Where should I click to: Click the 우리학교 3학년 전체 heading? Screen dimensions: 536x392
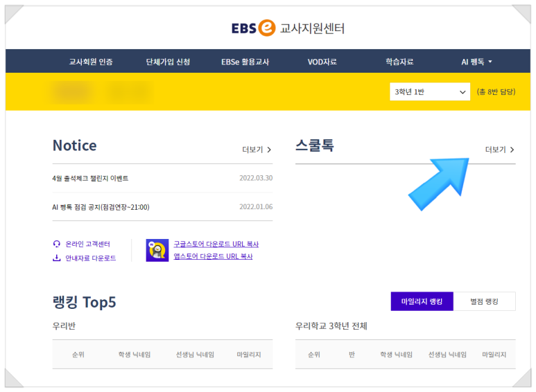[x=331, y=326]
